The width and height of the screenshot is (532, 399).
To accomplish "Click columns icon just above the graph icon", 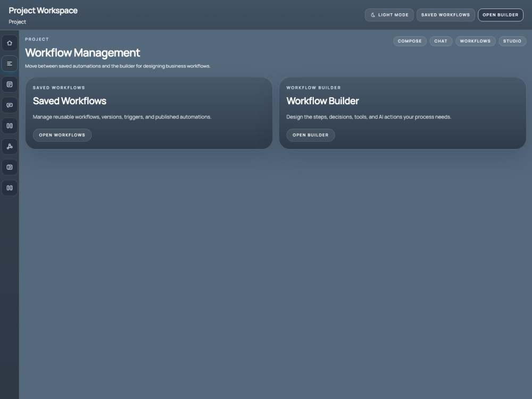I will (x=10, y=126).
